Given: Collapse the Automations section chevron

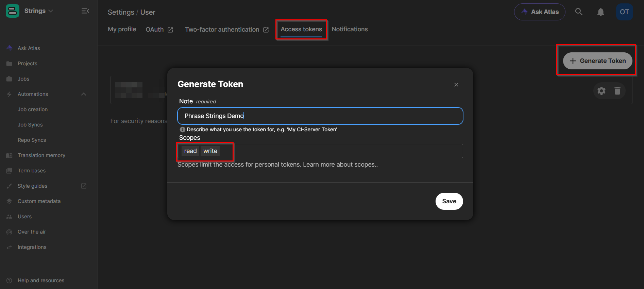Looking at the screenshot, I should (x=84, y=94).
